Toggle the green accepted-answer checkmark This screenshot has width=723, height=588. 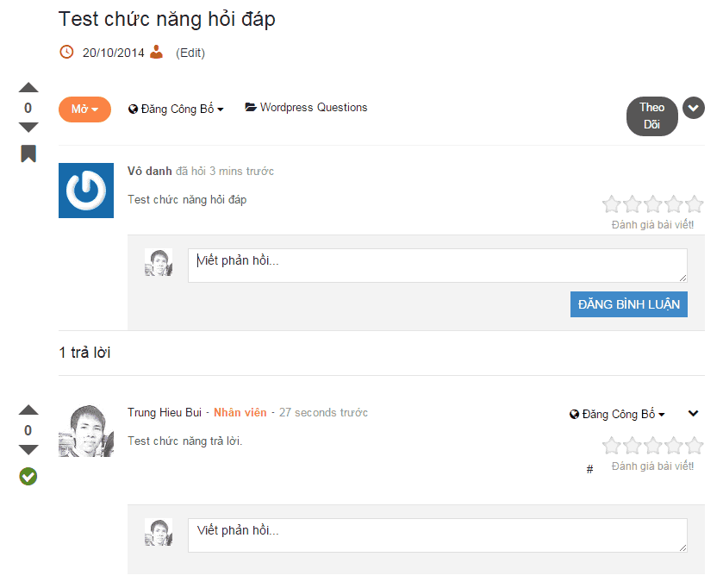tap(27, 476)
